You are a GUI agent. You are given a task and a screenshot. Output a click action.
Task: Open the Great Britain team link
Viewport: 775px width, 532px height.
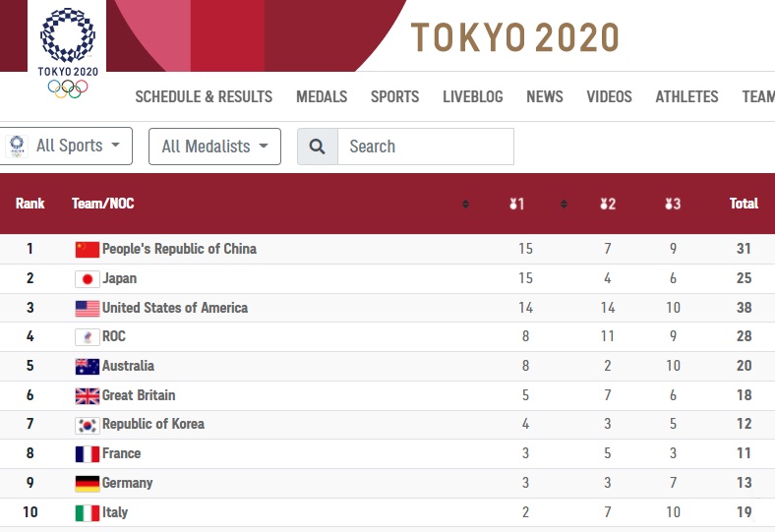pyautogui.click(x=139, y=395)
